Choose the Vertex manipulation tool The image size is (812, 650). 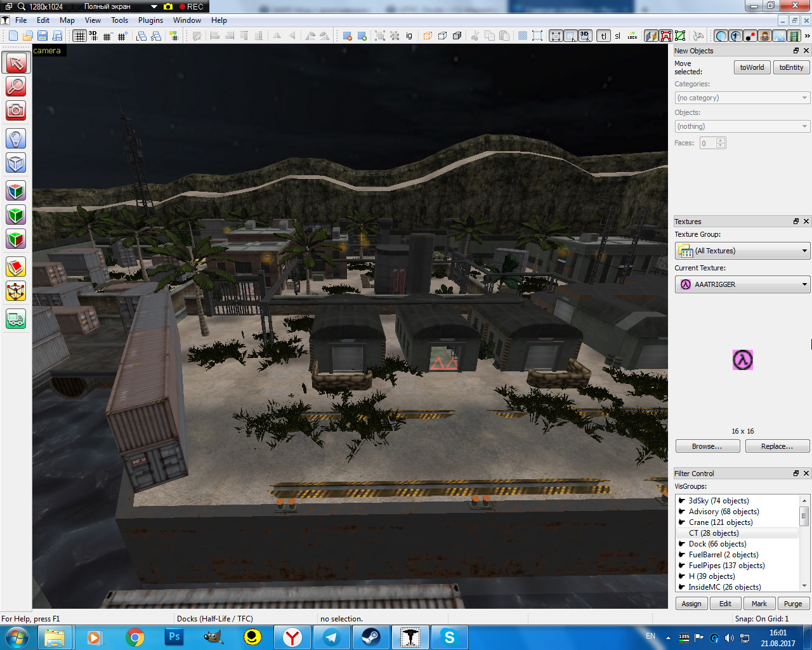16,291
